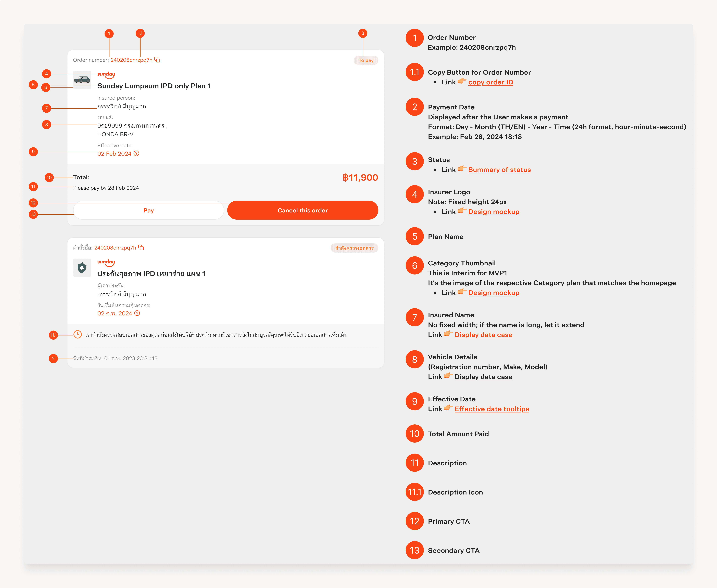The image size is (717, 588).
Task: Click help icon next to 02 Feb 2024
Action: pos(137,153)
